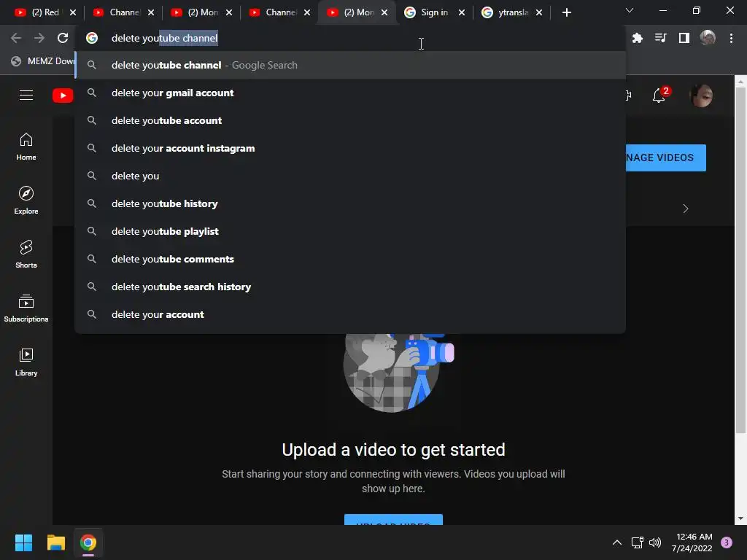The height and width of the screenshot is (560, 747).
Task: Select suggestion 'delete youtube history'
Action: tap(350, 203)
